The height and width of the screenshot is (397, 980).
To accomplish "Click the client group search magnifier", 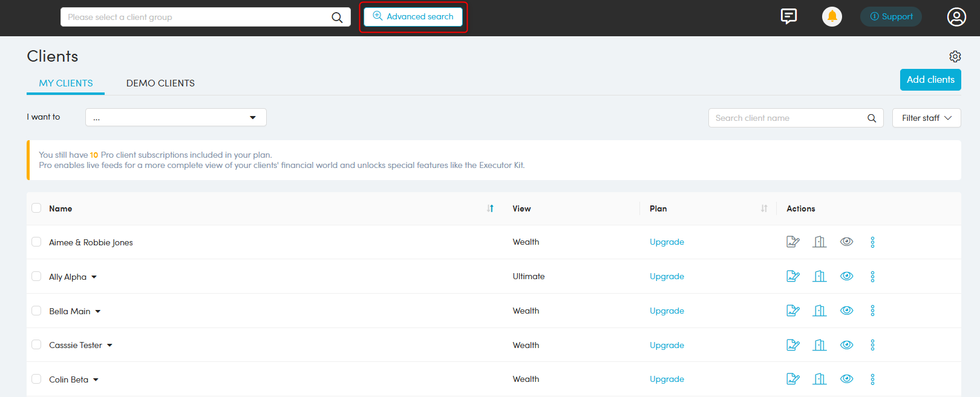I will tap(337, 18).
